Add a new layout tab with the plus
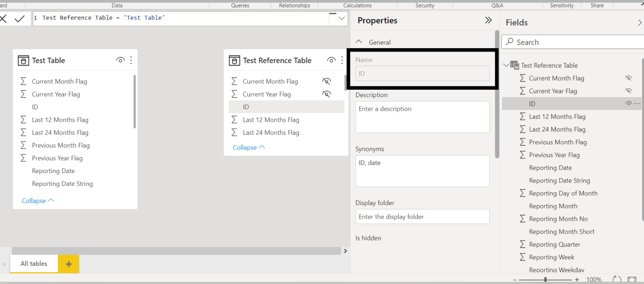Image resolution: width=644 pixels, height=284 pixels. pyautogui.click(x=69, y=264)
